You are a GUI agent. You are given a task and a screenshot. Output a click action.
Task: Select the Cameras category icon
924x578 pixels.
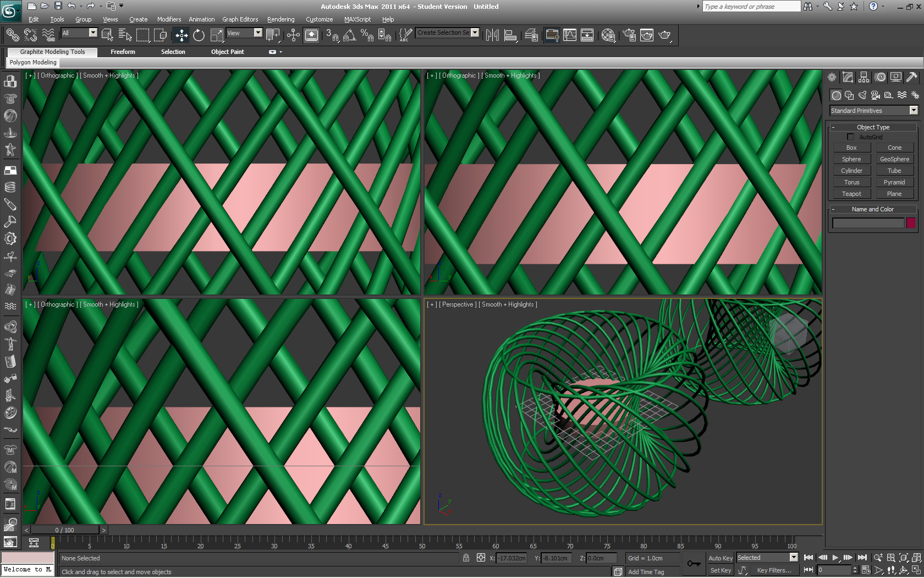[876, 95]
